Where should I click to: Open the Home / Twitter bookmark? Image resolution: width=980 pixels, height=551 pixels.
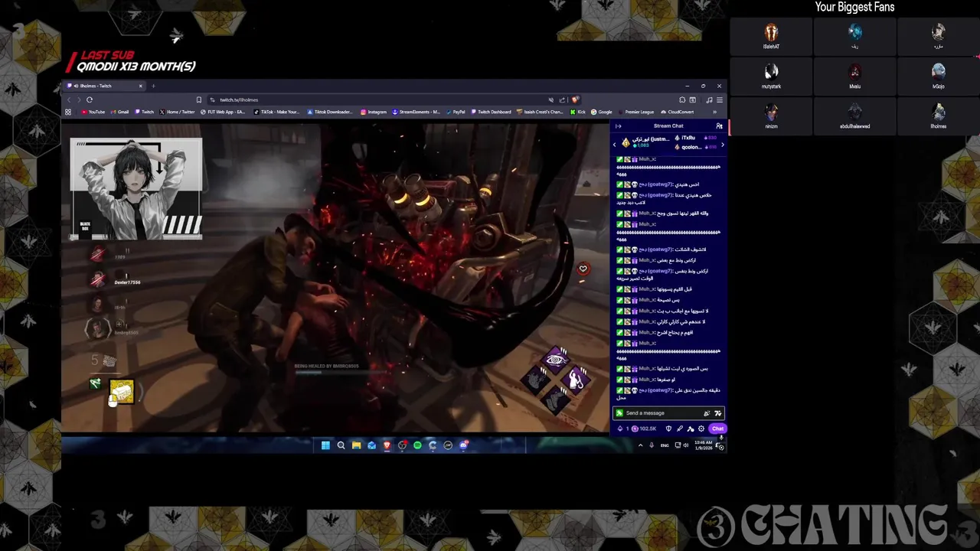pyautogui.click(x=177, y=112)
